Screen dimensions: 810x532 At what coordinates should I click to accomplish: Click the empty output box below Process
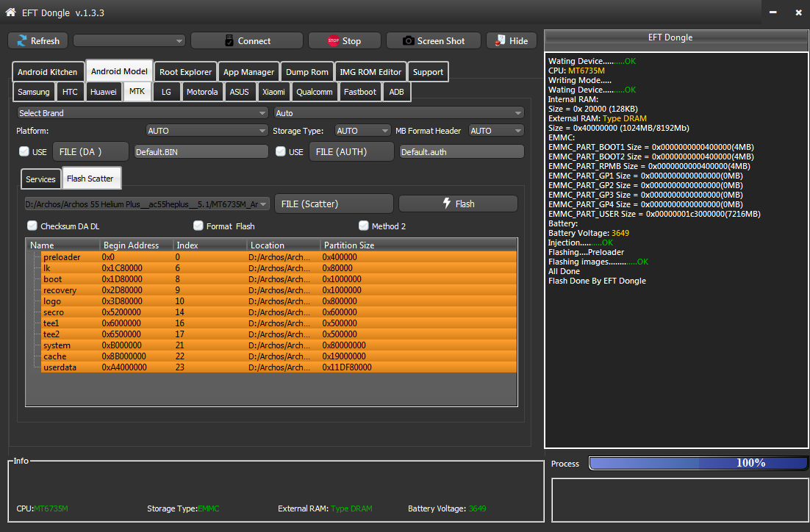pos(680,500)
